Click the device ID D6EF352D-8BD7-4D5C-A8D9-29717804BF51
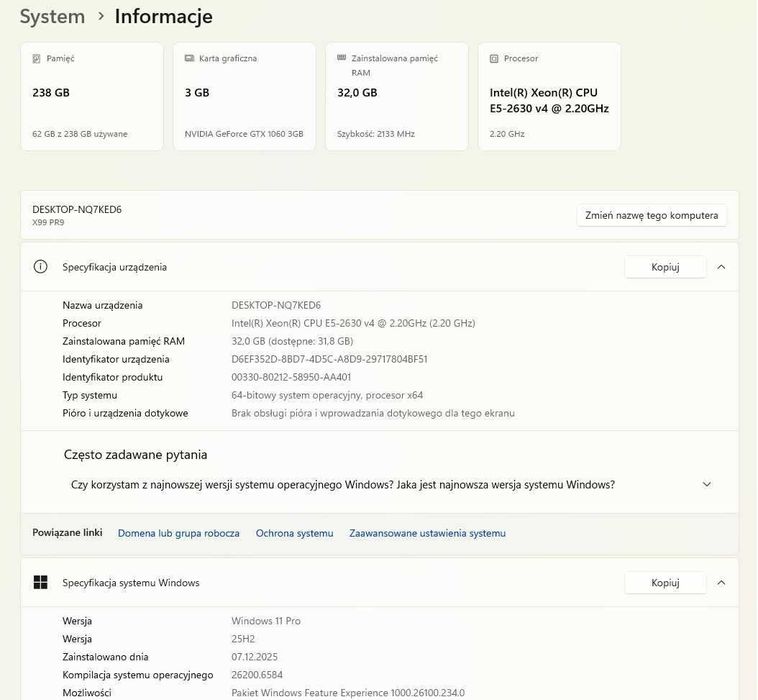758x700 pixels. coord(329,359)
